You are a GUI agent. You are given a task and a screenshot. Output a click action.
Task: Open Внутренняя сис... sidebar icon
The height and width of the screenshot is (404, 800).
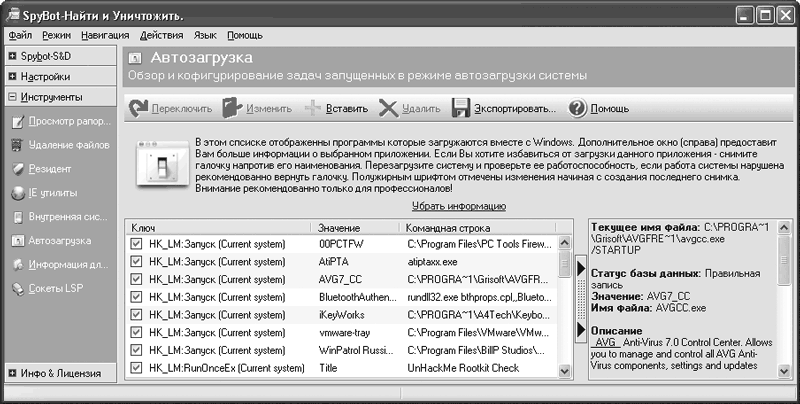pyautogui.click(x=18, y=217)
